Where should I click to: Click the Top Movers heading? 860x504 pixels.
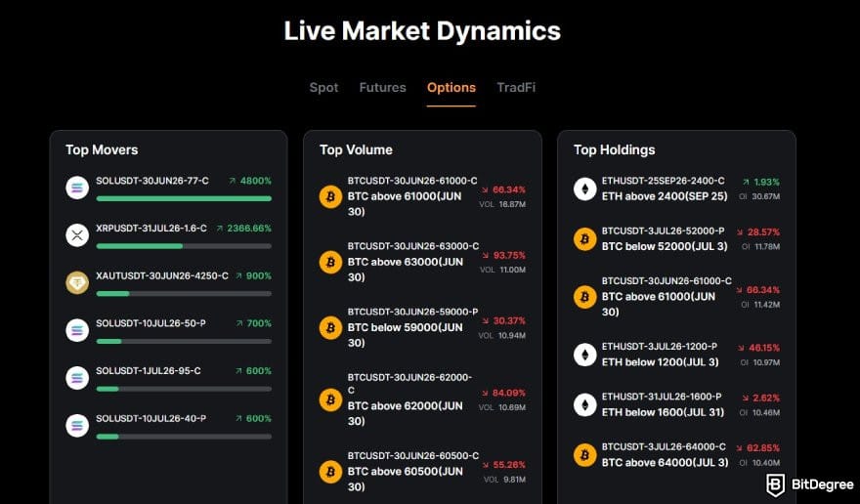(102, 149)
